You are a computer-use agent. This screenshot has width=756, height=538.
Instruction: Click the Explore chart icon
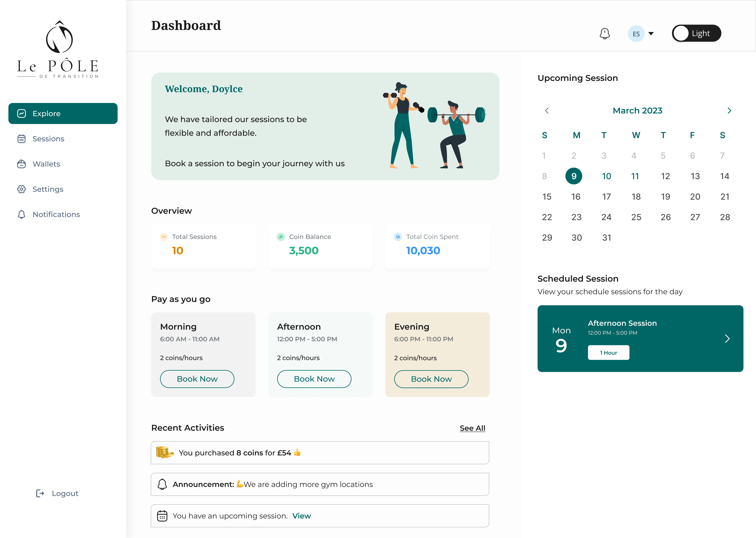[22, 114]
